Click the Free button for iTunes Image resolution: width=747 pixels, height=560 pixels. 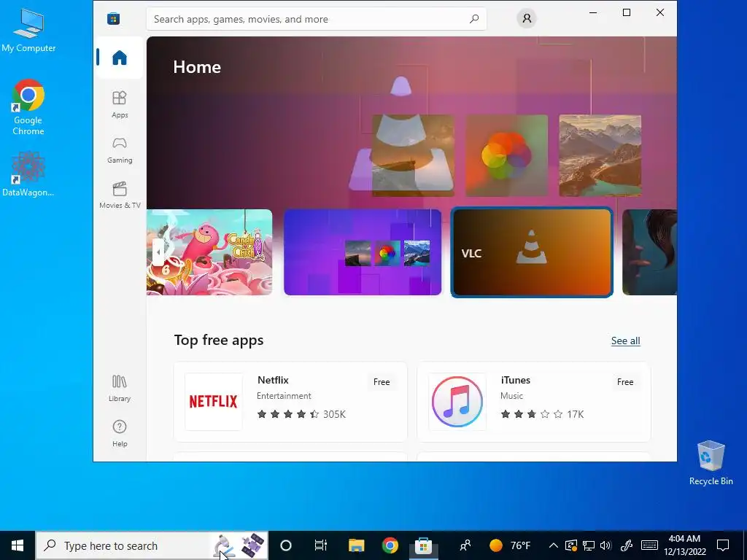click(x=625, y=382)
